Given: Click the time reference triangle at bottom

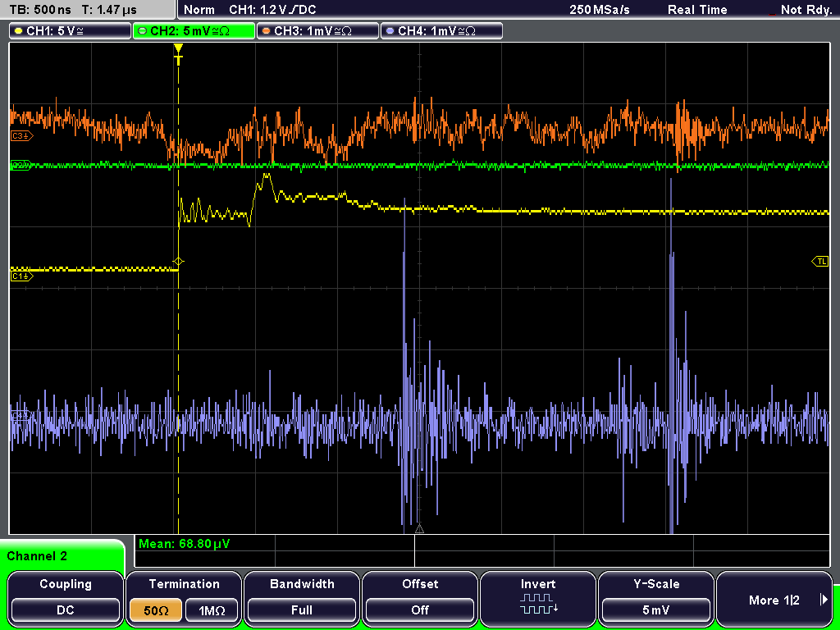Looking at the screenshot, I should [419, 529].
